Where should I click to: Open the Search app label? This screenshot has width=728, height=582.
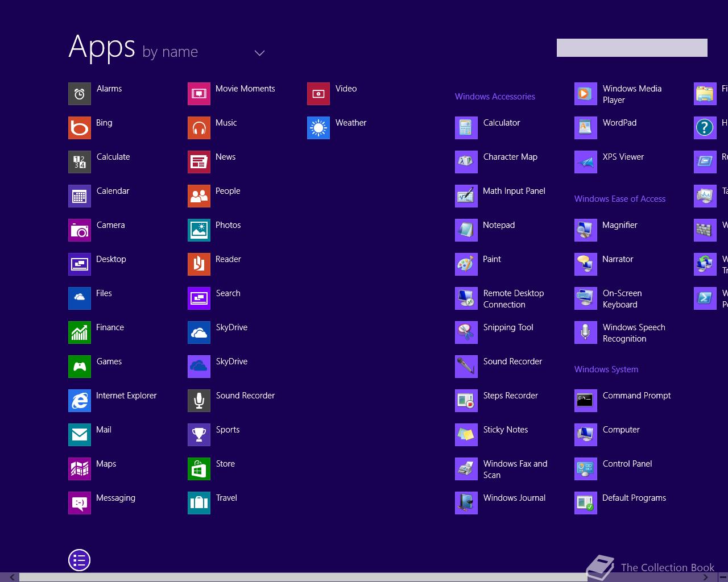point(228,293)
